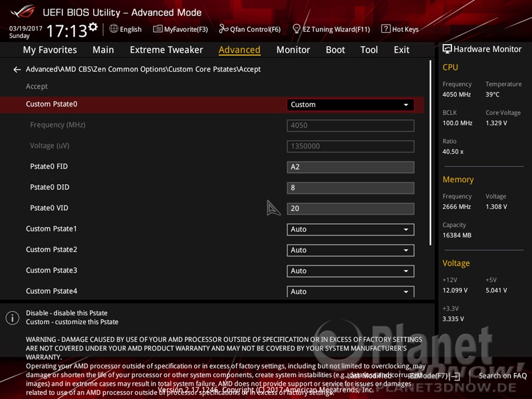Click CPU temperature value 39°C

492,94
